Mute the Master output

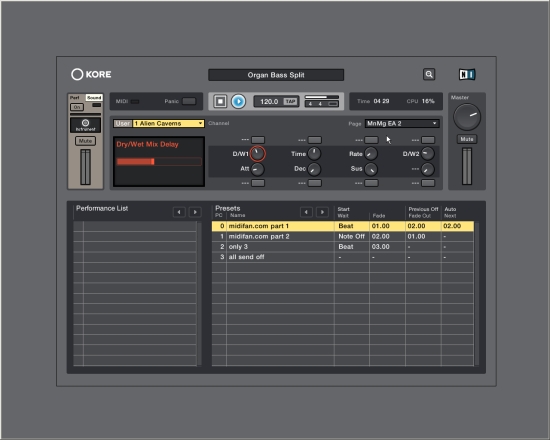click(x=467, y=139)
